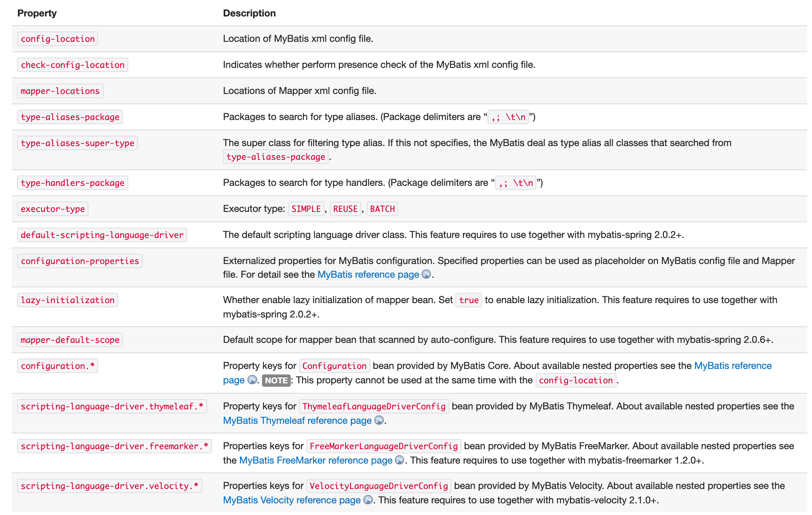Click the Property column header
Screen dimensions: 812x515
[37, 13]
